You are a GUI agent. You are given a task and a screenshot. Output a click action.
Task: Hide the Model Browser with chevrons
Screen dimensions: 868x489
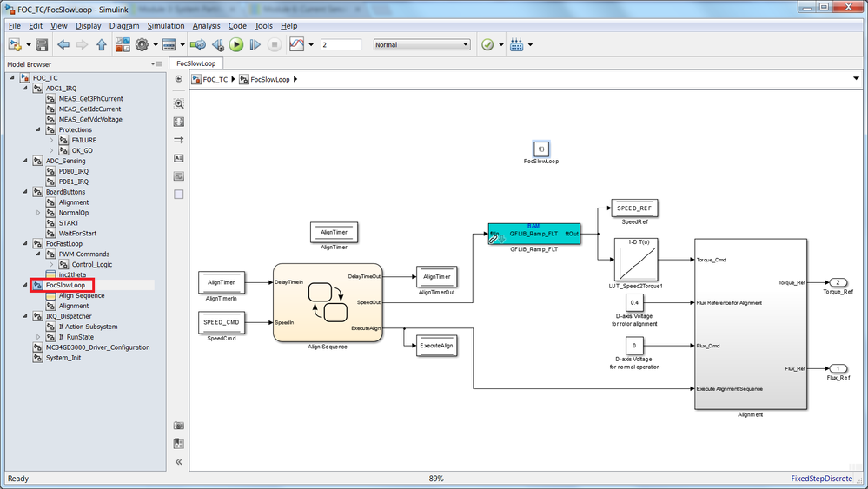(x=179, y=462)
